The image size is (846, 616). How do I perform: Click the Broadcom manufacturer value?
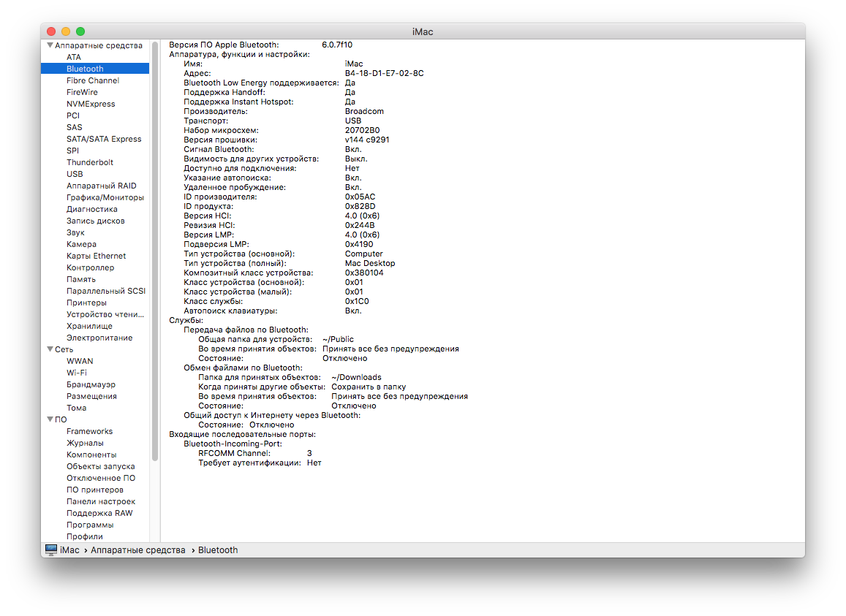tap(364, 111)
